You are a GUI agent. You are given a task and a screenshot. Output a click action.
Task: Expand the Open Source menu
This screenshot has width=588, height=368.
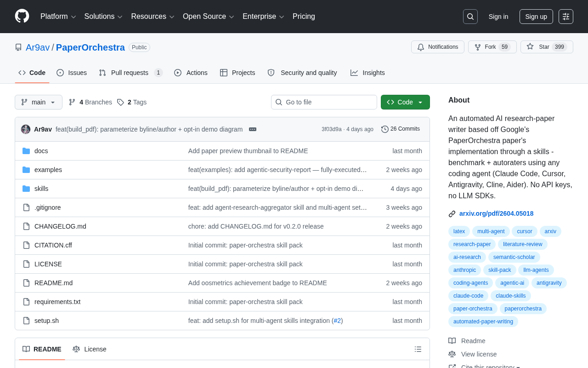[x=209, y=17]
